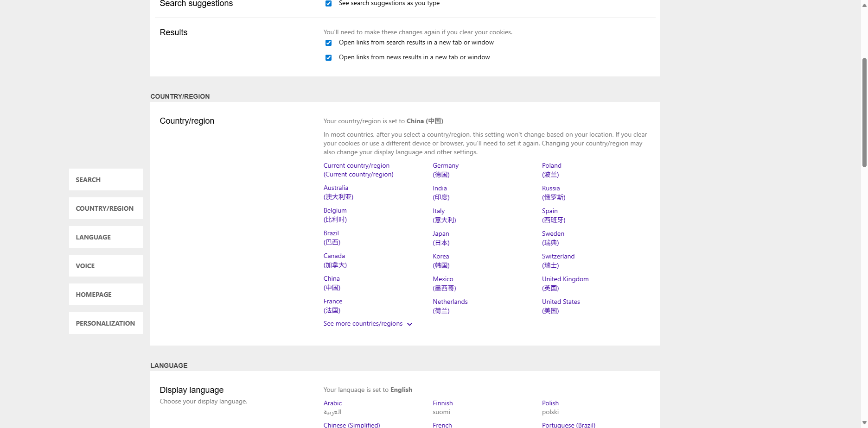The width and height of the screenshot is (868, 428).
Task: Open the VOICE settings section
Action: coord(106,265)
